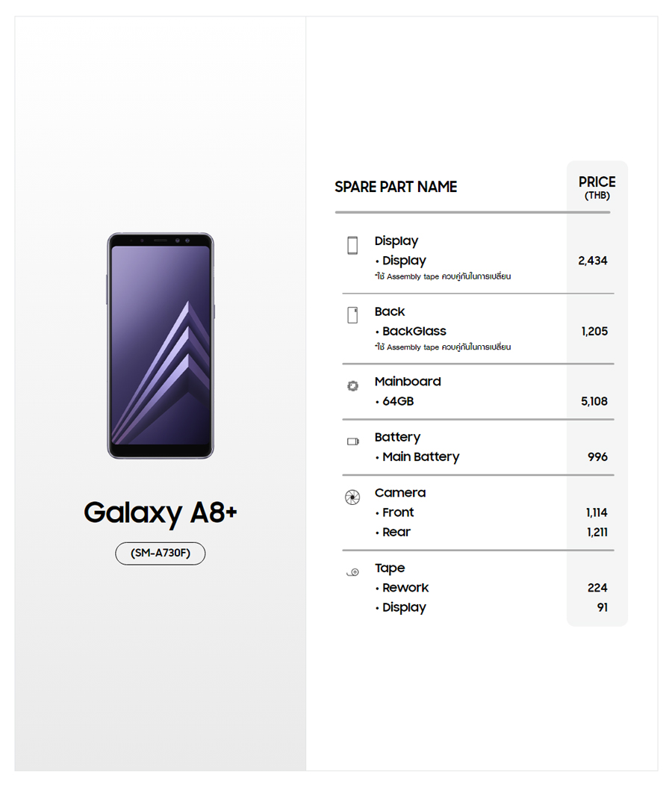The height and width of the screenshot is (794, 672).
Task: Select the Front camera item
Action: pos(398,512)
